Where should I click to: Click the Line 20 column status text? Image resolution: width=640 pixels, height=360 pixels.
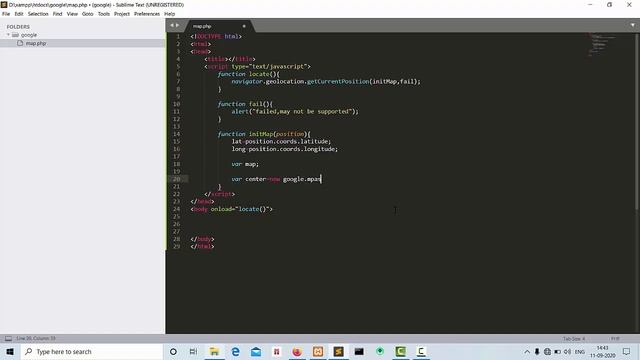point(36,338)
